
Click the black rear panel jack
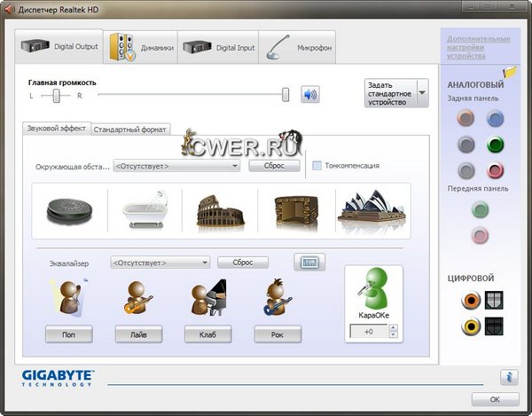coord(466,145)
